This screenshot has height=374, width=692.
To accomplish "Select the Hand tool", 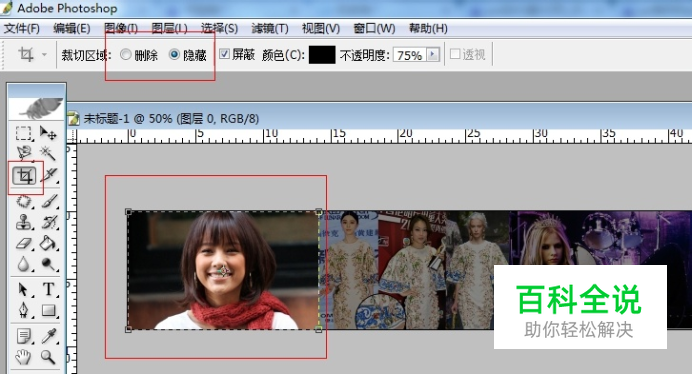I will [23, 356].
